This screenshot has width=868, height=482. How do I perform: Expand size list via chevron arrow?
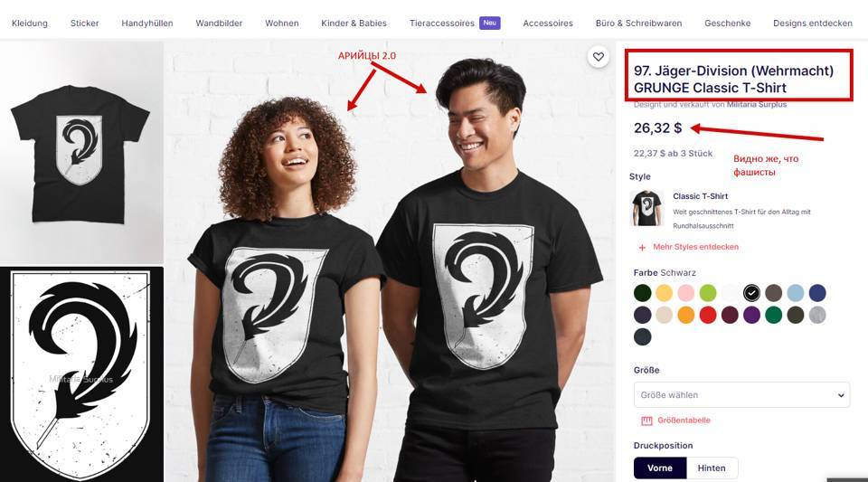pyautogui.click(x=842, y=395)
